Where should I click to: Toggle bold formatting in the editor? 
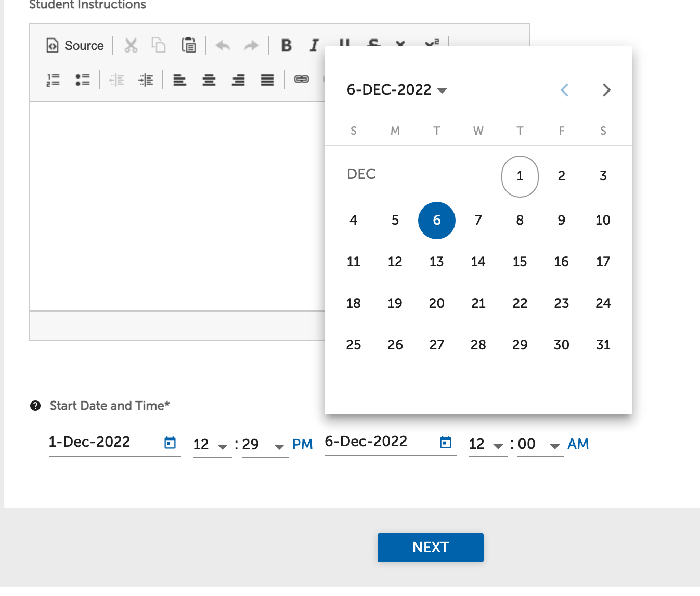point(286,46)
